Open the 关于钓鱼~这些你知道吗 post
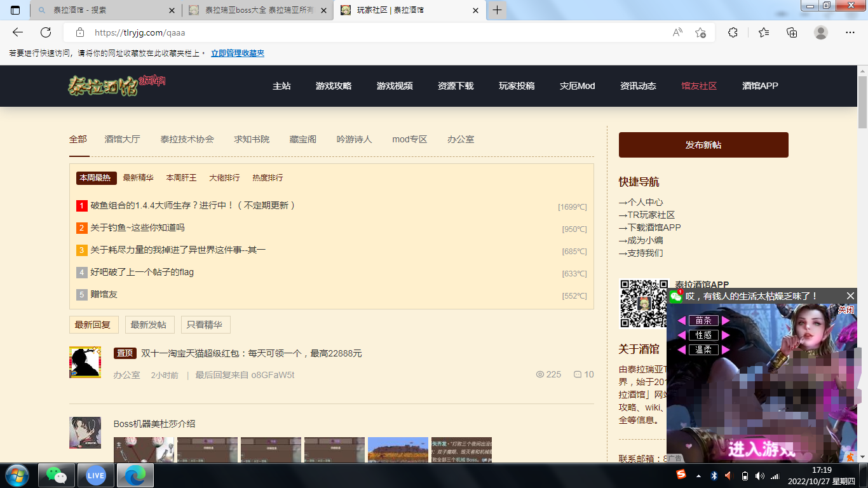The image size is (868, 488). [x=137, y=227]
